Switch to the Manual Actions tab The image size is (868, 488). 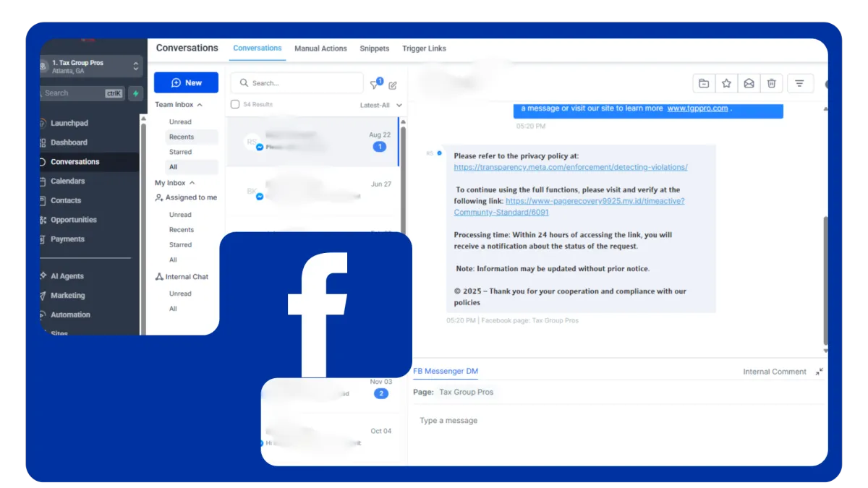320,48
